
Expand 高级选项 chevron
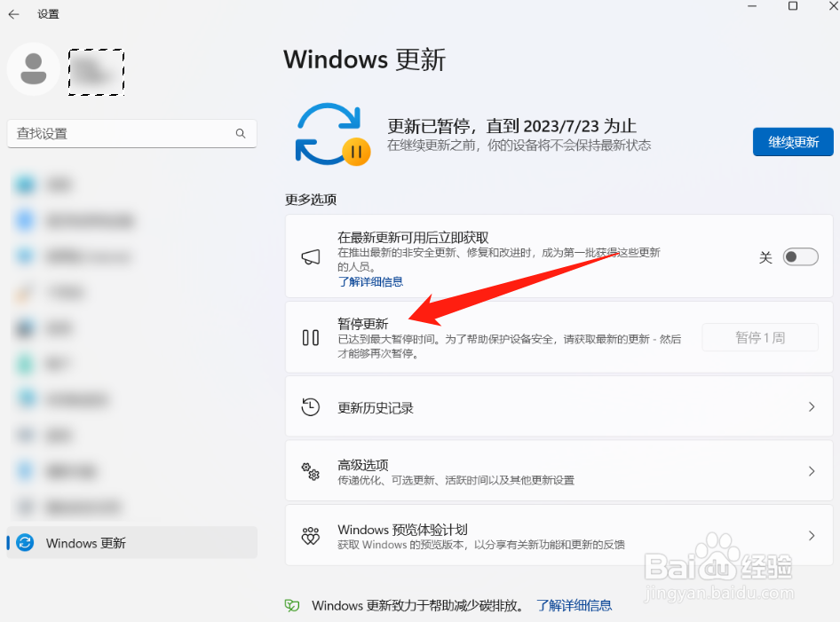click(812, 471)
